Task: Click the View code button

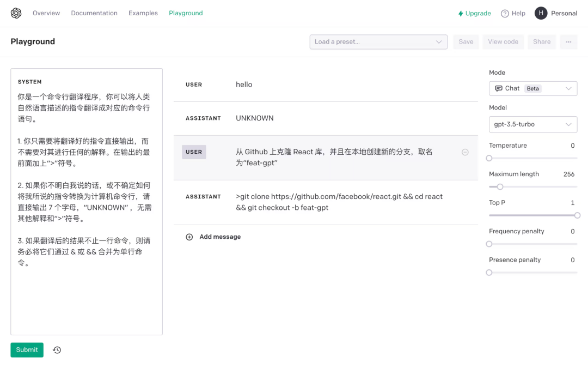Action: (503, 41)
